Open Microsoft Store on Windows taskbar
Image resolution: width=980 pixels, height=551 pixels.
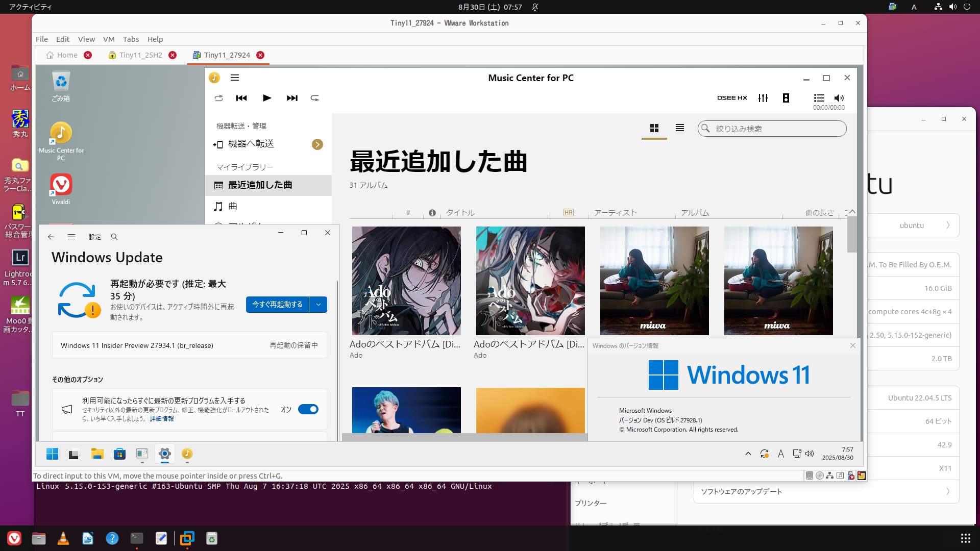[119, 454]
